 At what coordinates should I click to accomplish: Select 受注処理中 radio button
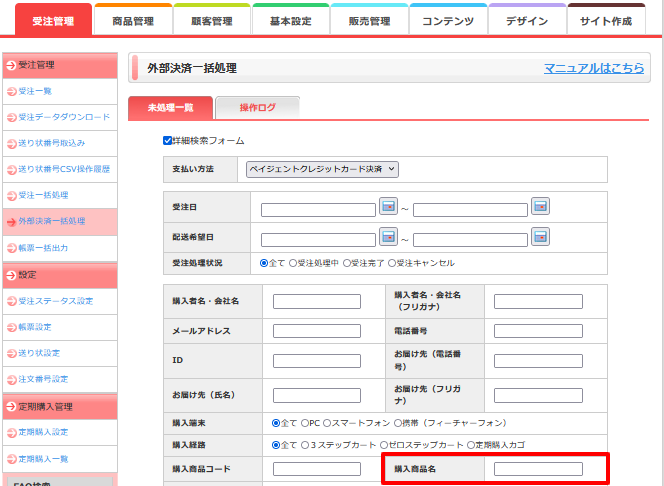pyautogui.click(x=293, y=263)
